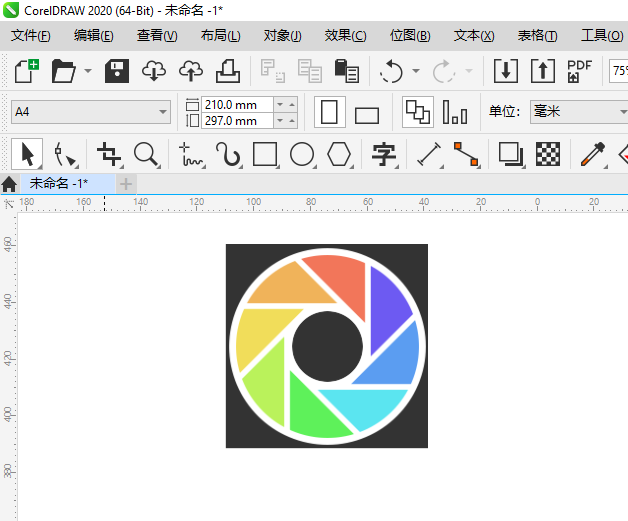
Task: Click the Print icon
Action: [228, 71]
